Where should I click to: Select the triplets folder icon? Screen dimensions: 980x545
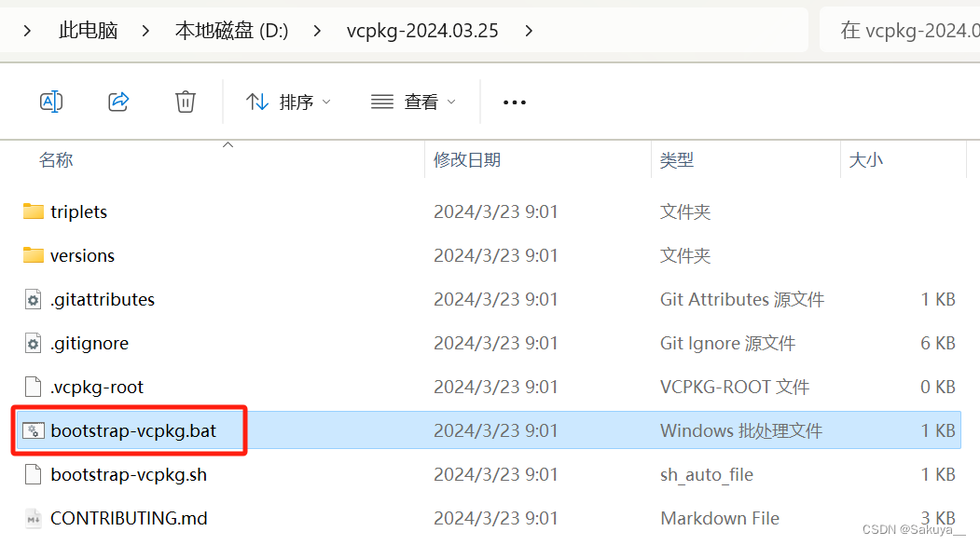pyautogui.click(x=34, y=211)
